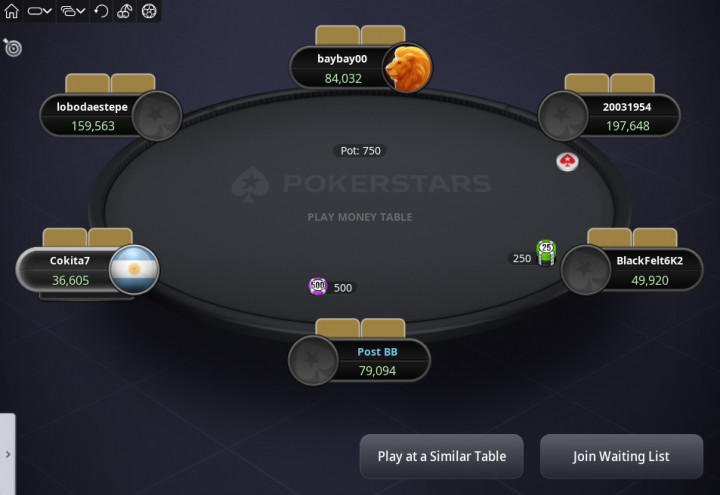The height and width of the screenshot is (495, 720).
Task: Click the Pot: 750 label
Action: click(360, 151)
